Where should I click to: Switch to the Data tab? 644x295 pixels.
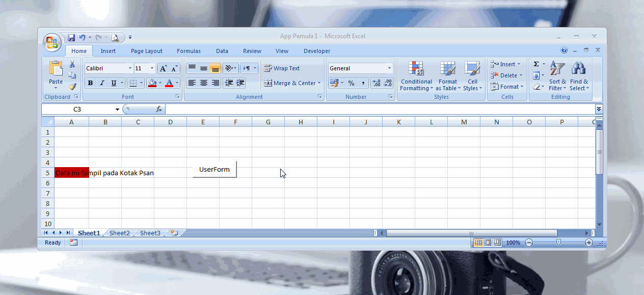[222, 51]
